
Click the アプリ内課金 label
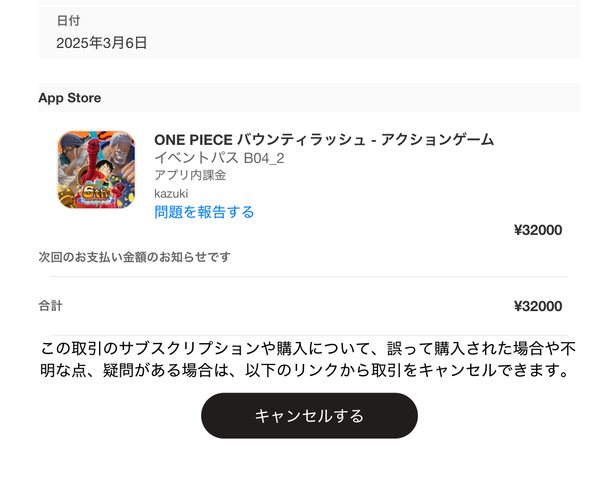[x=190, y=175]
